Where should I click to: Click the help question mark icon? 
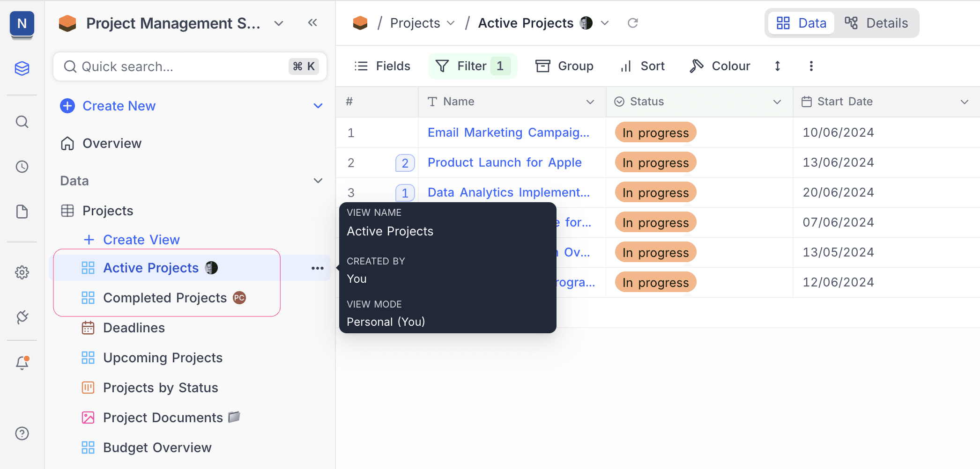[22, 433]
